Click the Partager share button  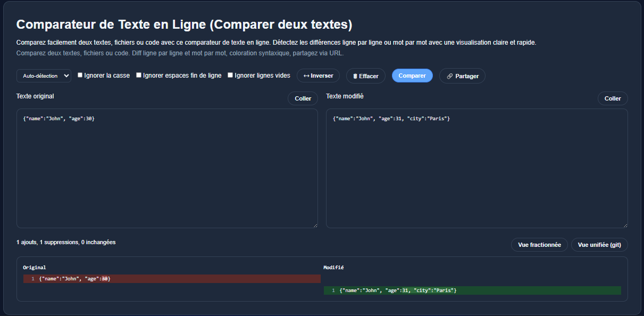(x=462, y=76)
